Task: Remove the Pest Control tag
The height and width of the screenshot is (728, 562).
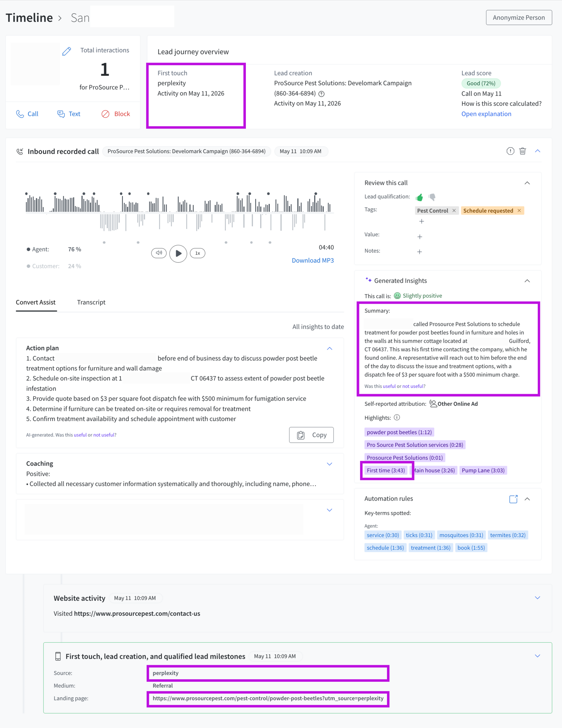Action: tap(454, 211)
